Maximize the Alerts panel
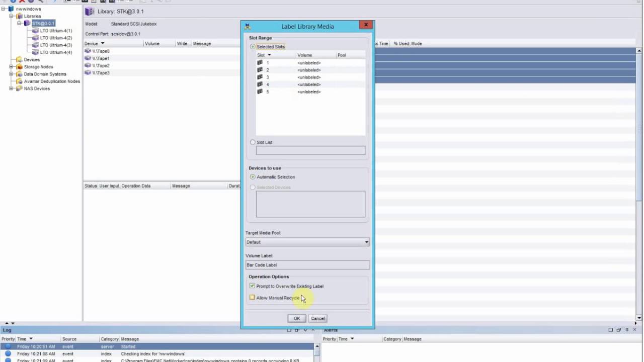The width and height of the screenshot is (644, 362). point(611,330)
